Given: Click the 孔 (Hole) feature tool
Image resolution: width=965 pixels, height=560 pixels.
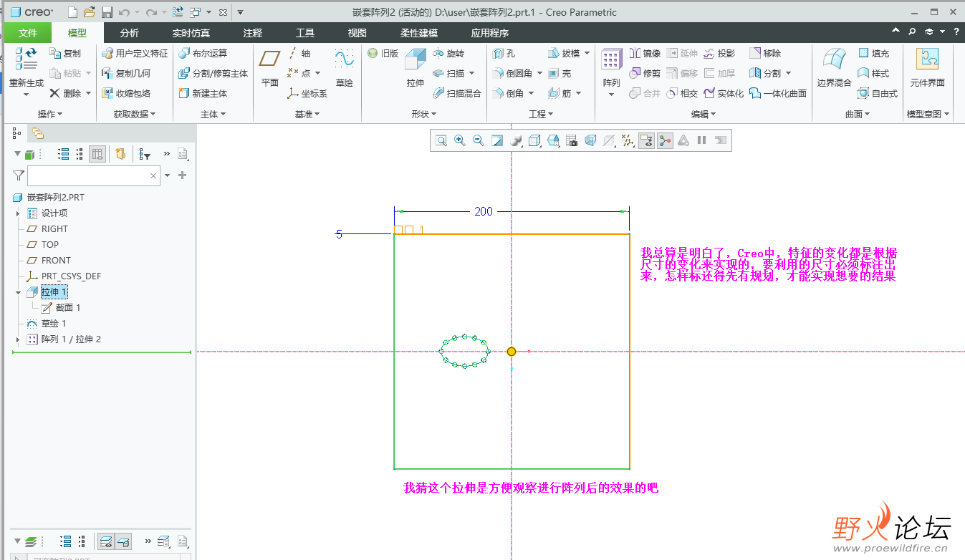Looking at the screenshot, I should [504, 53].
